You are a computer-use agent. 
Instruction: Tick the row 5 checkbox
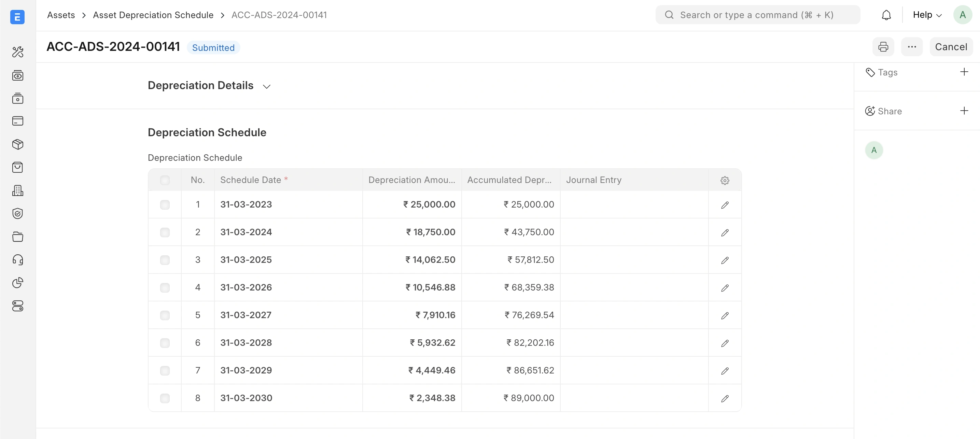point(165,315)
